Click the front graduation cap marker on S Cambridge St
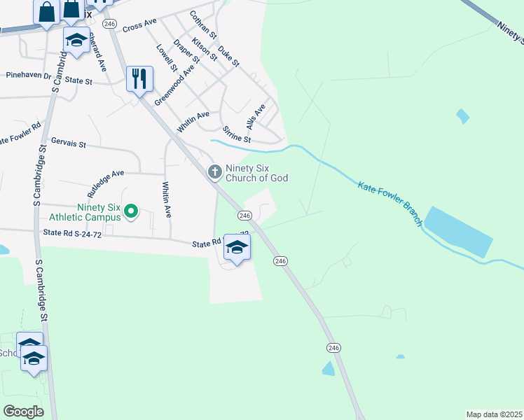Image resolution: width=524 pixels, height=420 pixels. coord(34,360)
